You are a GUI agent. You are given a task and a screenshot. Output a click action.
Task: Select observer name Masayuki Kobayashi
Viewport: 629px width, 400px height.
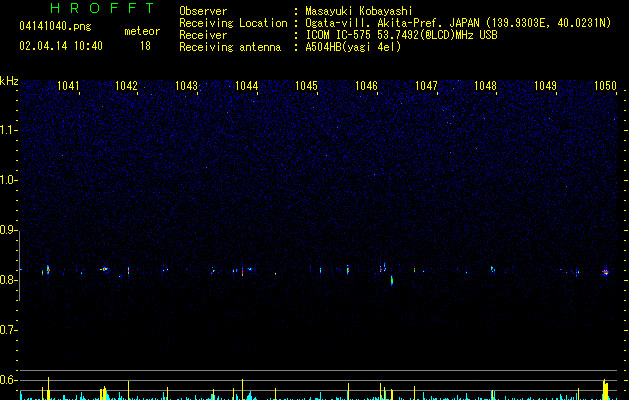[359, 11]
